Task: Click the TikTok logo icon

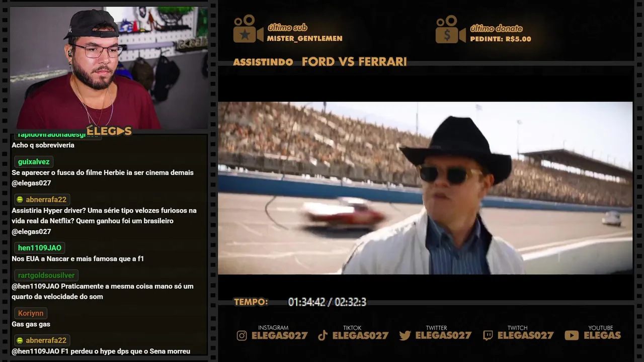Action: click(323, 335)
